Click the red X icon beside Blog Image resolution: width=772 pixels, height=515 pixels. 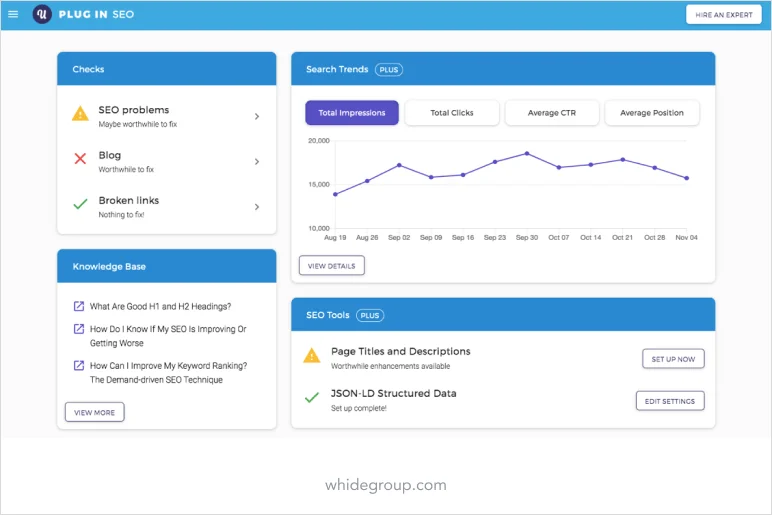pyautogui.click(x=80, y=159)
